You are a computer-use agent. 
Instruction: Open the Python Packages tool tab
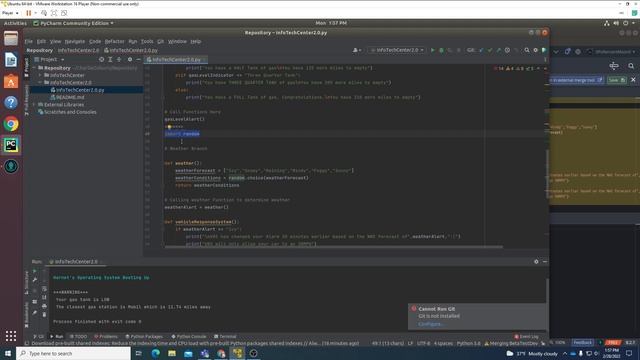(x=144, y=337)
